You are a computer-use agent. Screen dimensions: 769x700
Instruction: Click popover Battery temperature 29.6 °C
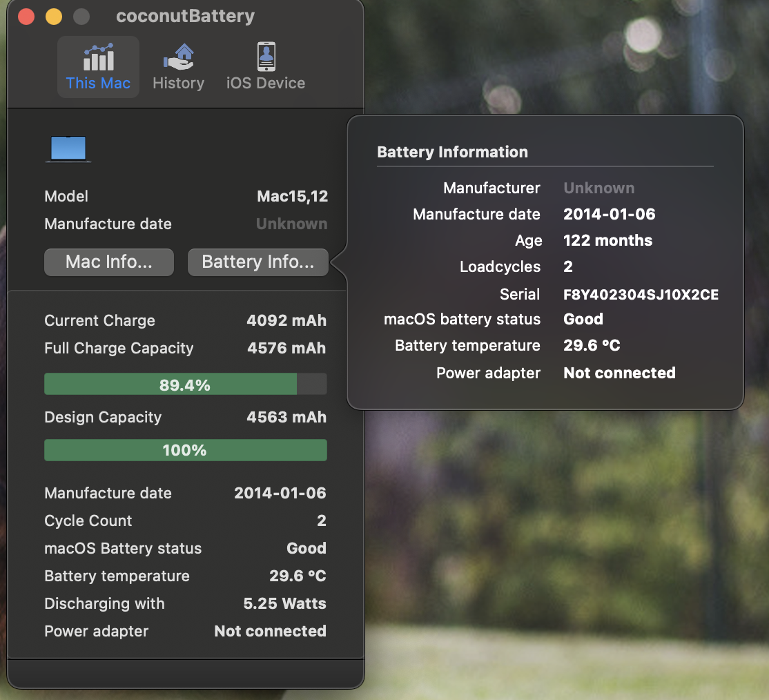pos(592,345)
